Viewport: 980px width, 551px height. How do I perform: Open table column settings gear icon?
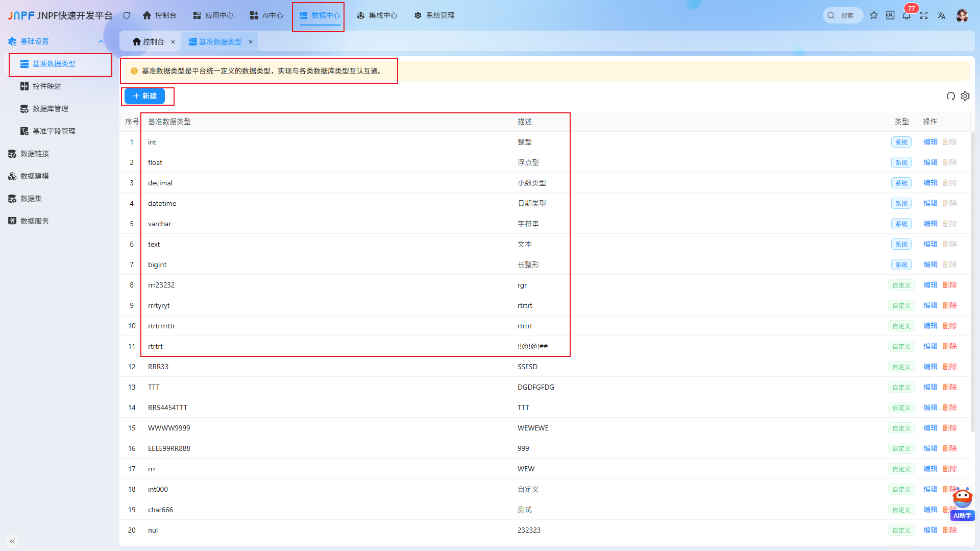pos(965,96)
